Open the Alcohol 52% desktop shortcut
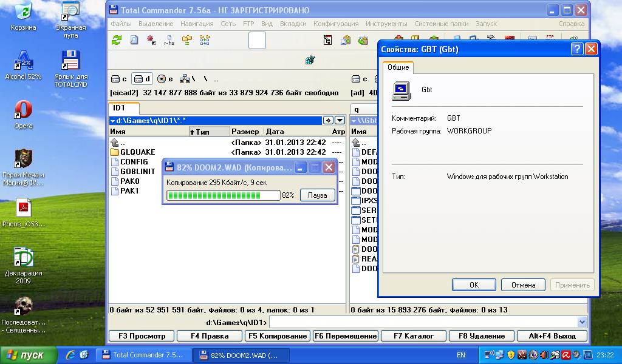 point(23,66)
